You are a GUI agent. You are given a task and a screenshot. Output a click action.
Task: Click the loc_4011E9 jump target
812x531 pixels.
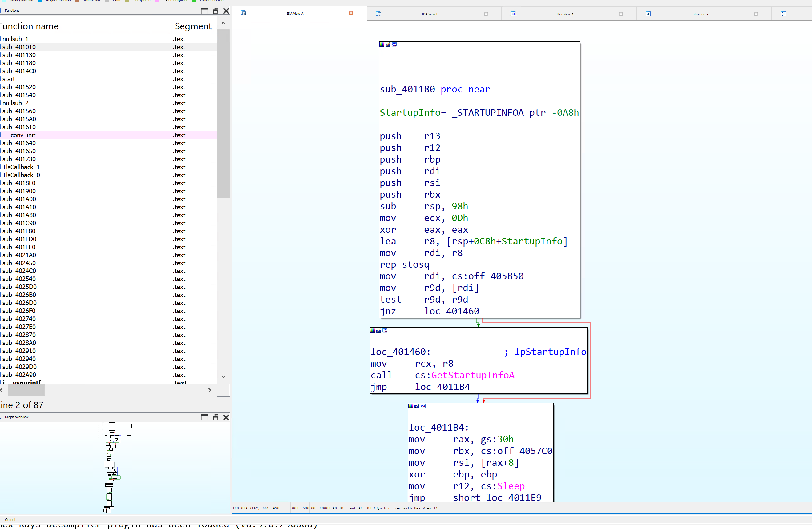(x=514, y=497)
